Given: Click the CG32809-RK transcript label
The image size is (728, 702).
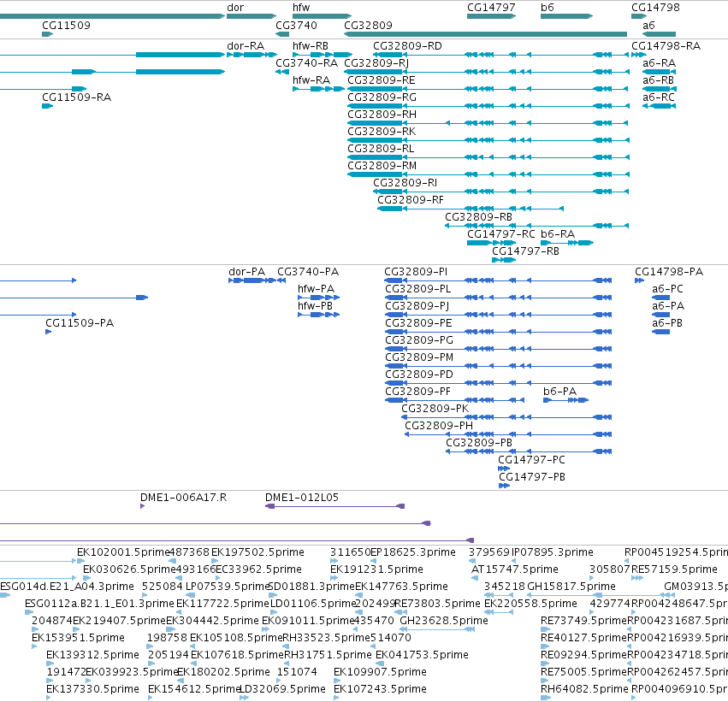Looking at the screenshot, I should click(382, 132).
